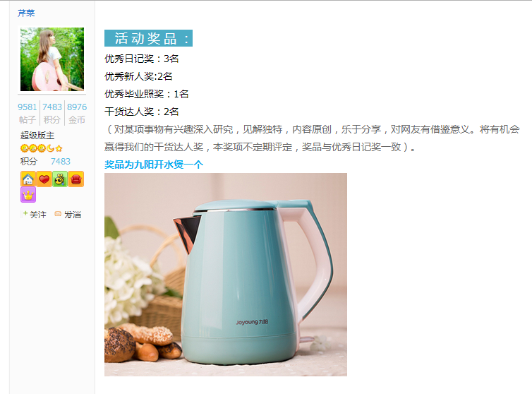The height and width of the screenshot is (394, 532).
Task: Click the house medal badge icon
Action: point(28,179)
